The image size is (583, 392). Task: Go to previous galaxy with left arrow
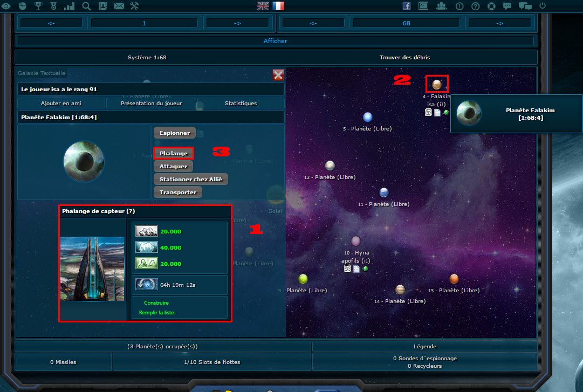click(x=51, y=23)
